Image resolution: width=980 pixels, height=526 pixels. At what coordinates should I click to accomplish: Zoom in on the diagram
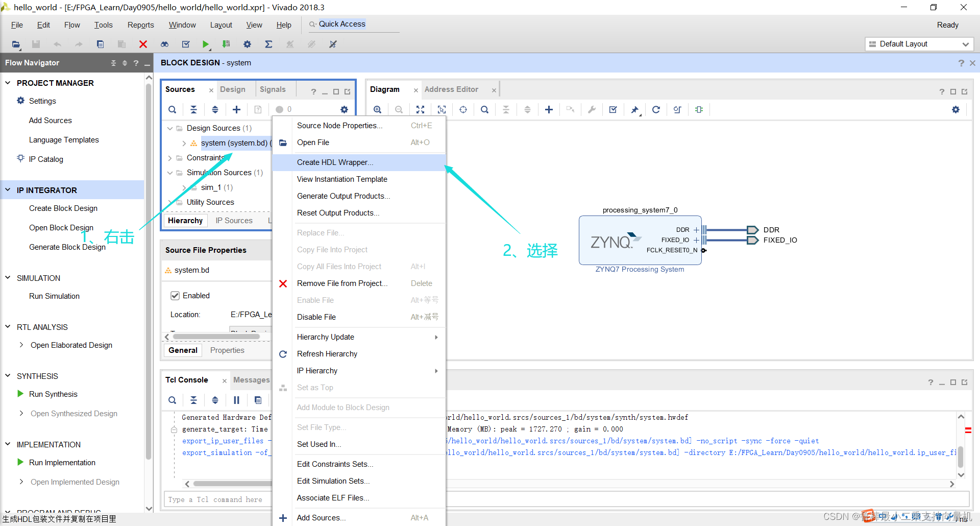[x=377, y=109]
